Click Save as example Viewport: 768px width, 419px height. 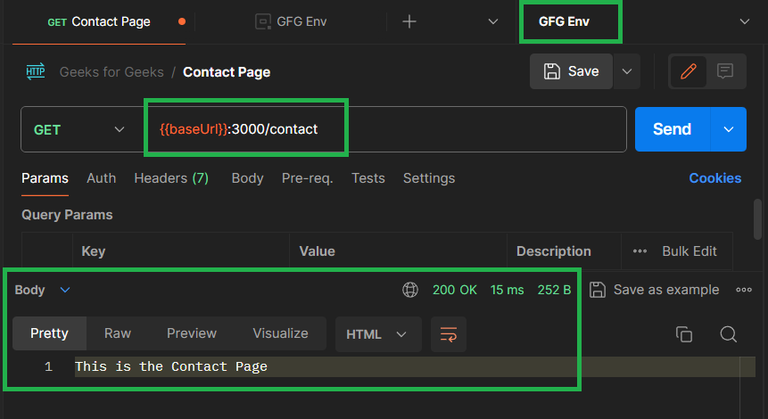(654, 290)
